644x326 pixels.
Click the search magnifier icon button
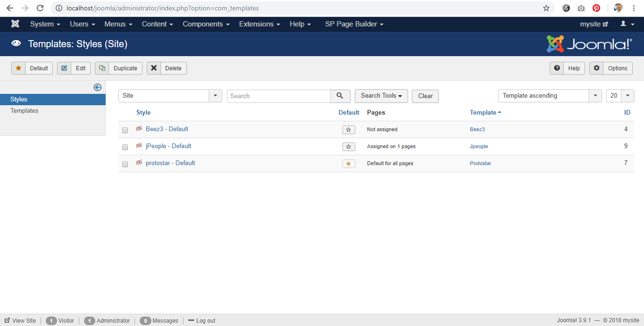(x=340, y=96)
